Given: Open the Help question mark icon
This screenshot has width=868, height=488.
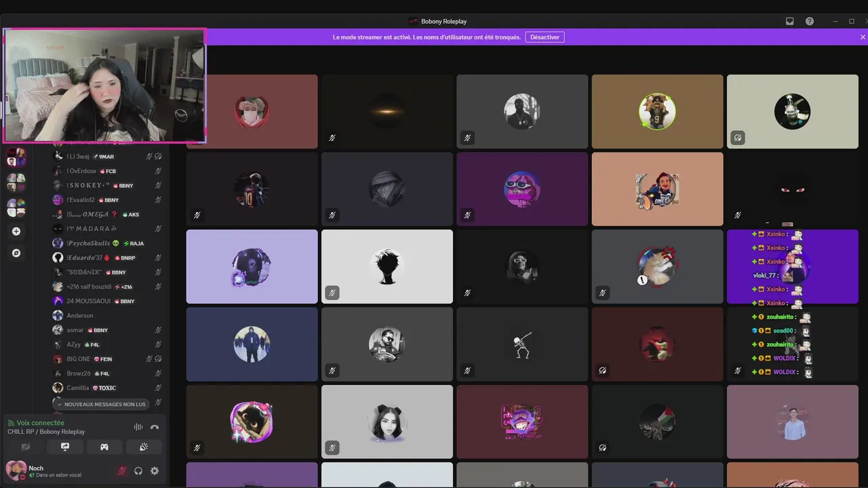Looking at the screenshot, I should coord(810,21).
